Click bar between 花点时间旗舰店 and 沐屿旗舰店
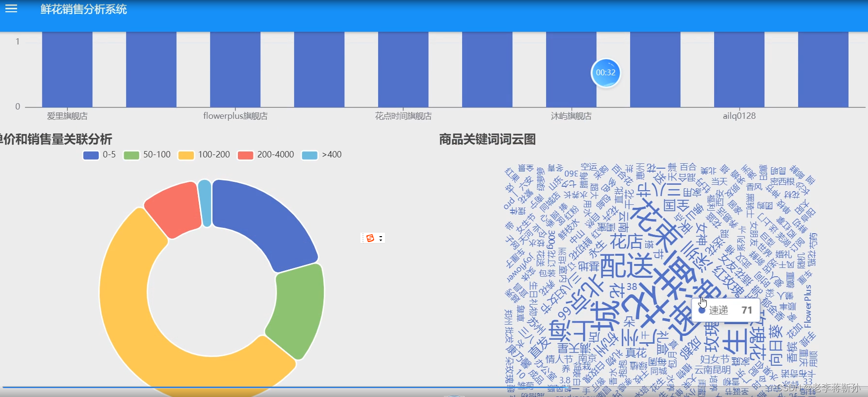The height and width of the screenshot is (397, 868). click(x=487, y=69)
